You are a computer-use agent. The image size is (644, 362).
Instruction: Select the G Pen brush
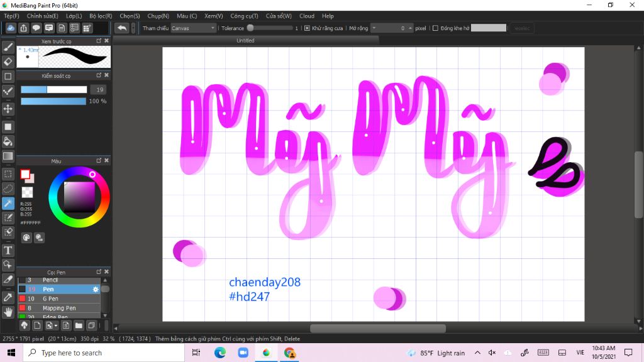[x=59, y=299]
